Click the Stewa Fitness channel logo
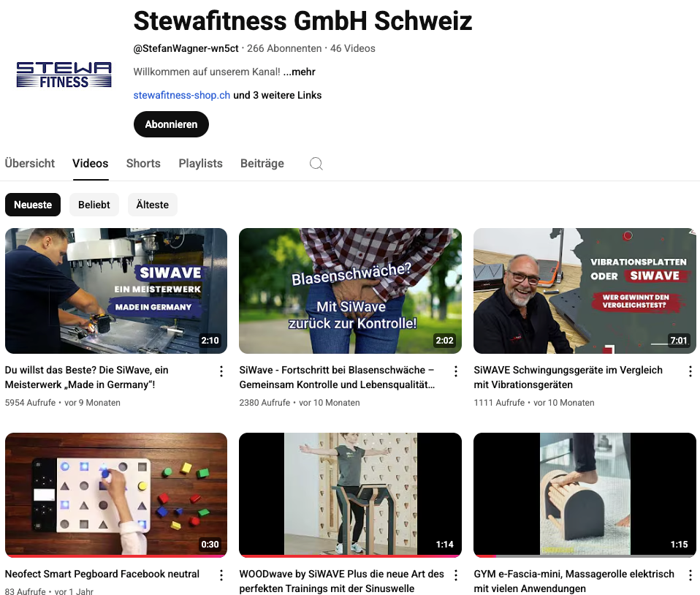The image size is (700, 595). (x=64, y=75)
